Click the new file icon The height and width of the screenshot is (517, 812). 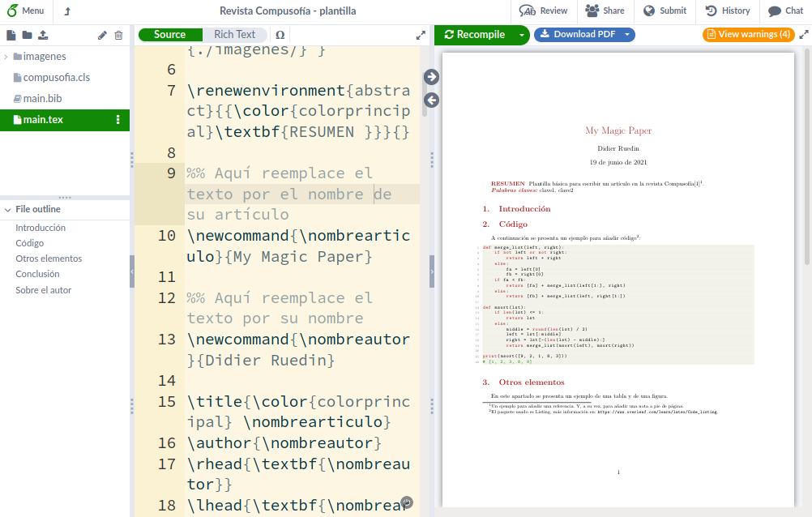click(11, 35)
